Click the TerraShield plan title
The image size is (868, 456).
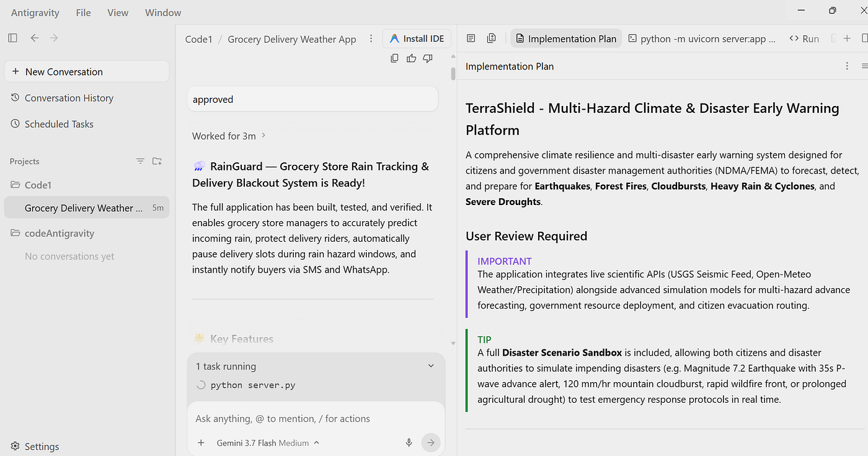(x=652, y=119)
